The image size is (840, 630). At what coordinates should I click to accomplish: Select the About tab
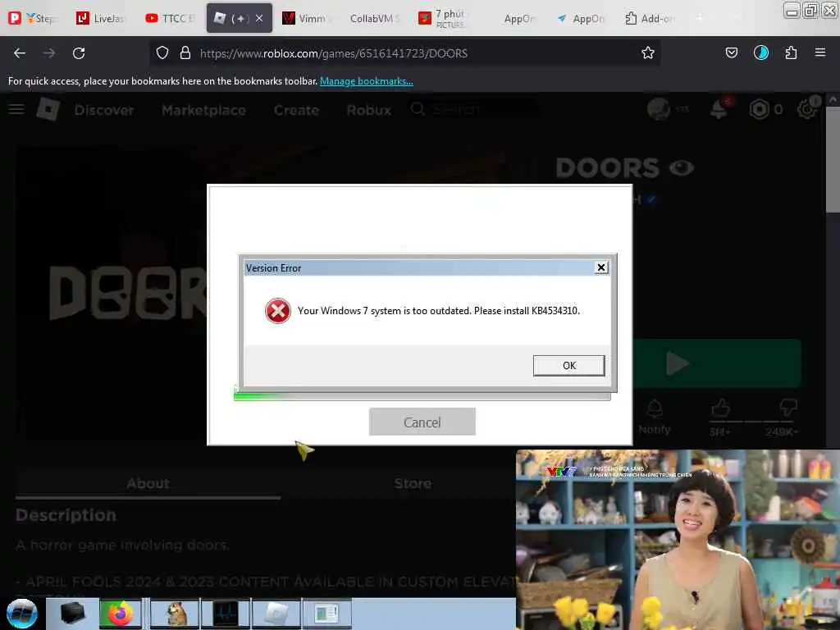(x=148, y=484)
